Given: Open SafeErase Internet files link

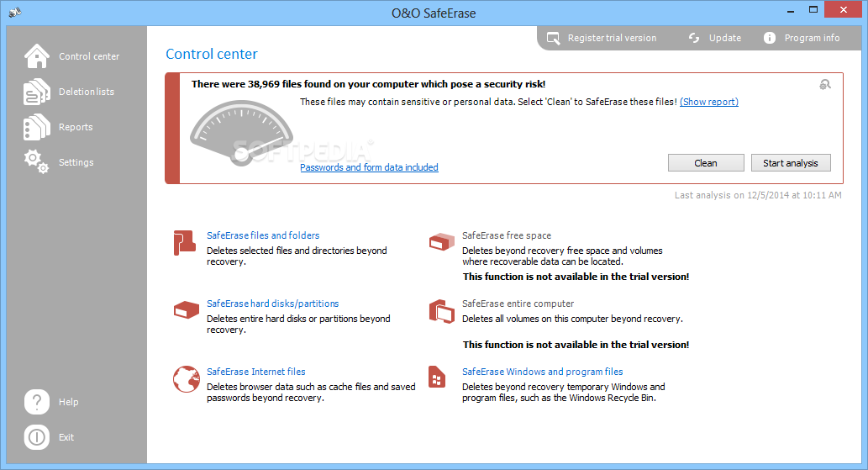Looking at the screenshot, I should click(255, 372).
